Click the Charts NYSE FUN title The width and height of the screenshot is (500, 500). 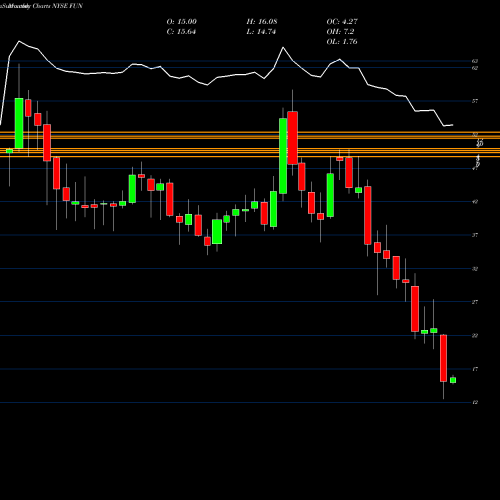tap(58, 6)
